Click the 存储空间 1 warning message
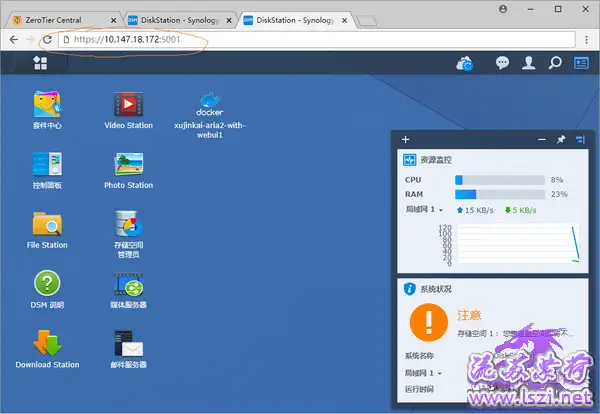This screenshot has width=600, height=414. click(x=516, y=334)
